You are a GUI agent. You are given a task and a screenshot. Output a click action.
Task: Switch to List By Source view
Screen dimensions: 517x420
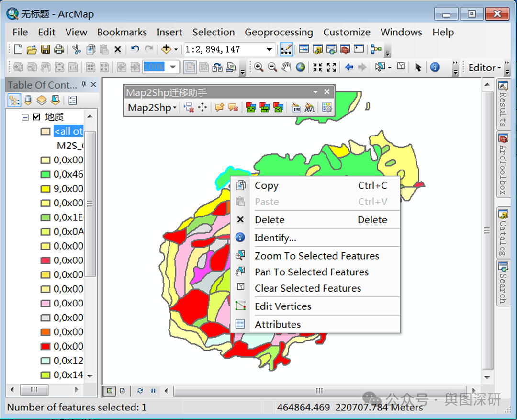28,100
